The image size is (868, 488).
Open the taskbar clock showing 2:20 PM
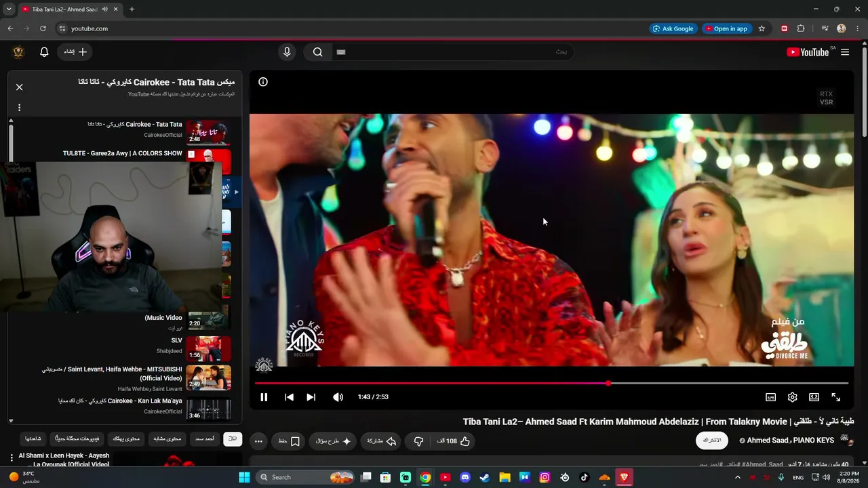[x=849, y=477]
